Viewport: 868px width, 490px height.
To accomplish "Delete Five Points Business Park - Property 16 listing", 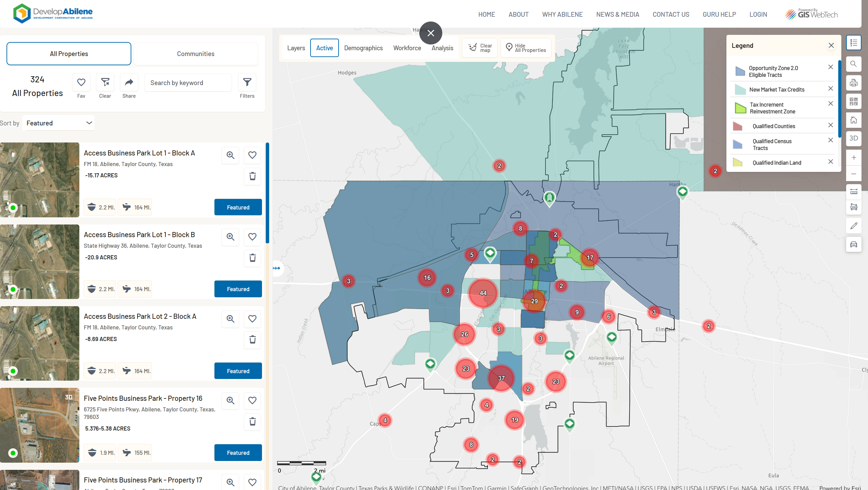I will tap(252, 422).
